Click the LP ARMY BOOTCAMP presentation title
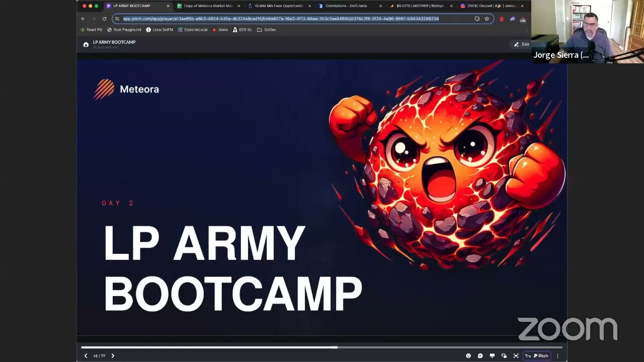This screenshot has height=362, width=644. coord(114,42)
